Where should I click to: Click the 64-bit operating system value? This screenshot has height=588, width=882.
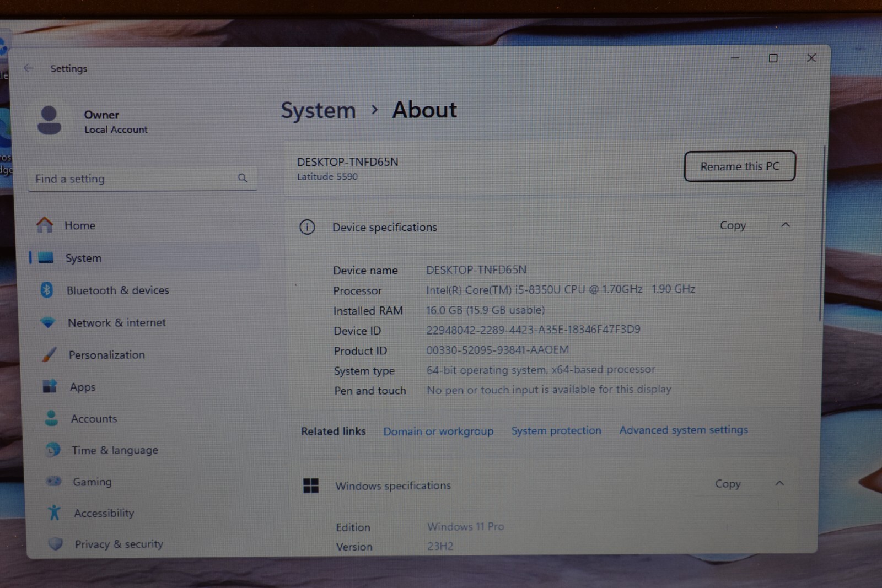pyautogui.click(x=541, y=370)
